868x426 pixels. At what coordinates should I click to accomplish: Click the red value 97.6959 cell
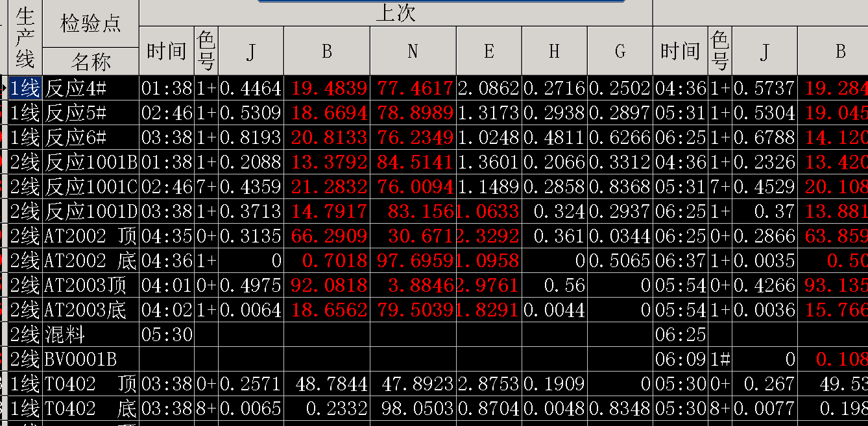(413, 261)
